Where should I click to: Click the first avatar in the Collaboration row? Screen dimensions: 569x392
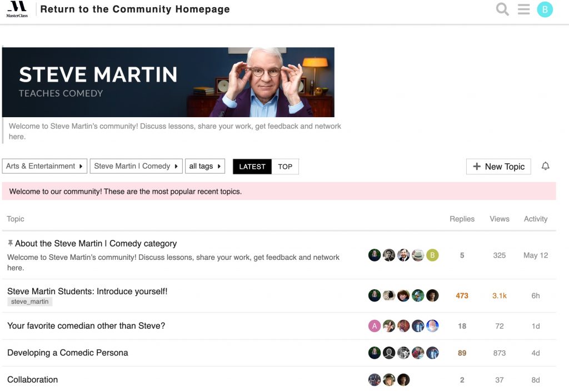tap(375, 380)
